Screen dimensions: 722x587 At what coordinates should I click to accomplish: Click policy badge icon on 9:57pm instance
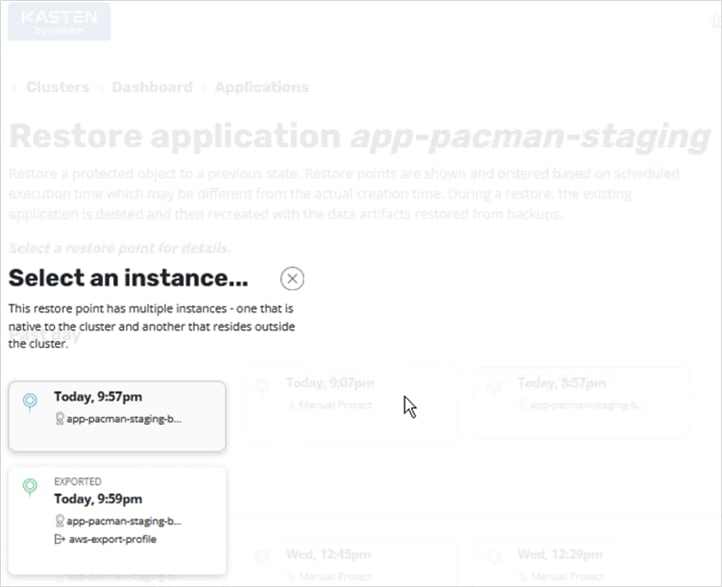click(x=59, y=418)
